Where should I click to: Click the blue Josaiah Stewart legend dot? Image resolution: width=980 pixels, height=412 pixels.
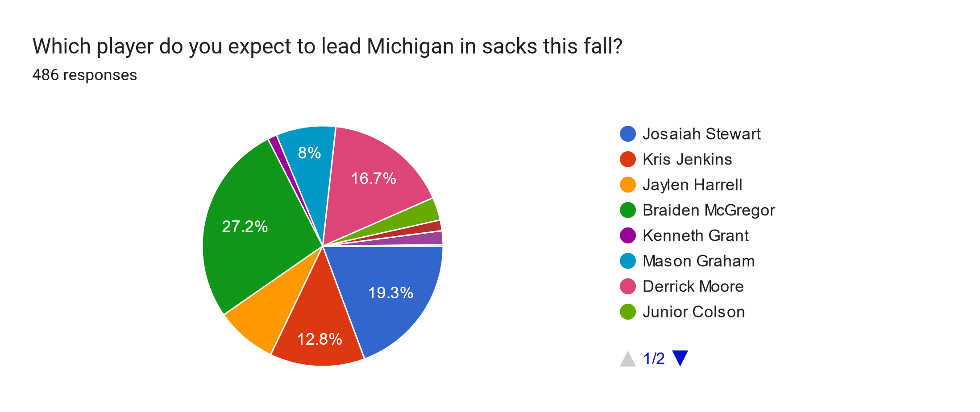(x=627, y=134)
